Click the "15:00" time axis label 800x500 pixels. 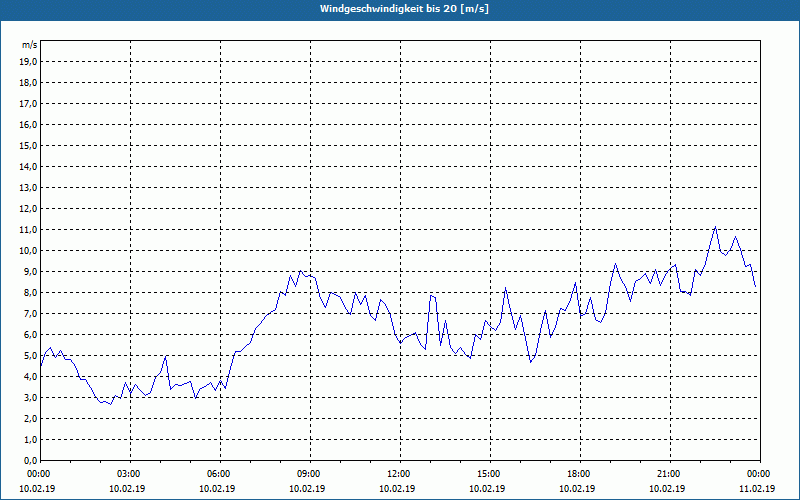pyautogui.click(x=490, y=473)
